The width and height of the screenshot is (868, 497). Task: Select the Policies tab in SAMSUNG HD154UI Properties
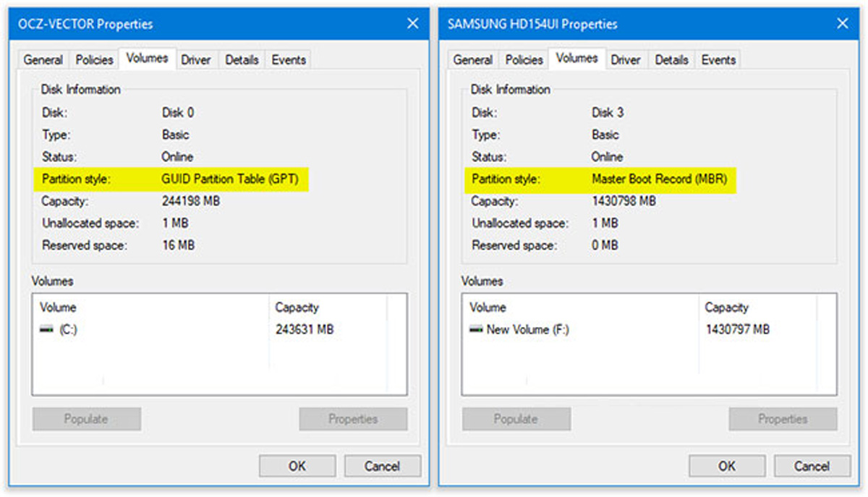[x=524, y=60]
